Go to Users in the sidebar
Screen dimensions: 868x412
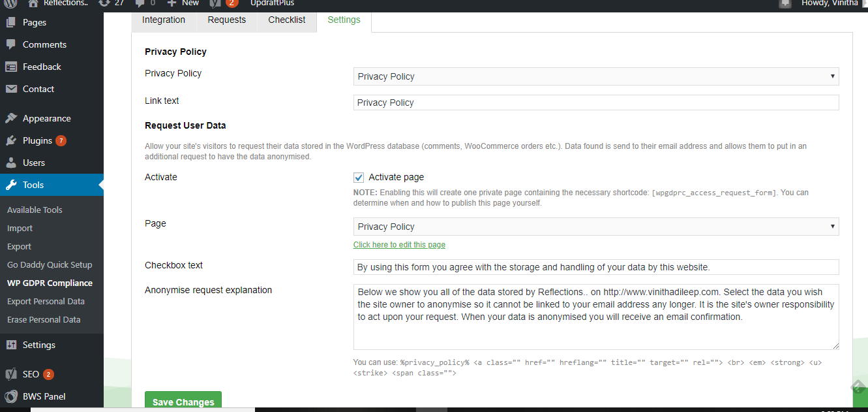click(x=34, y=163)
